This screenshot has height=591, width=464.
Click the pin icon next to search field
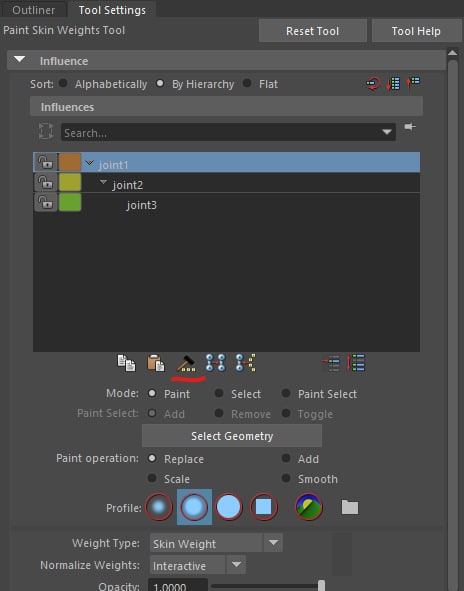410,127
